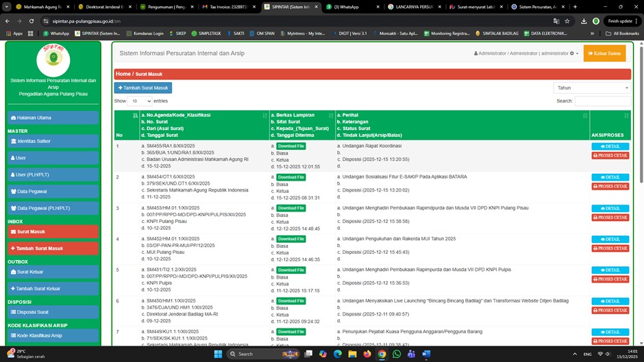Image resolution: width=644 pixels, height=362 pixels.
Task: Expand the Administrator account menu
Action: (x=526, y=53)
